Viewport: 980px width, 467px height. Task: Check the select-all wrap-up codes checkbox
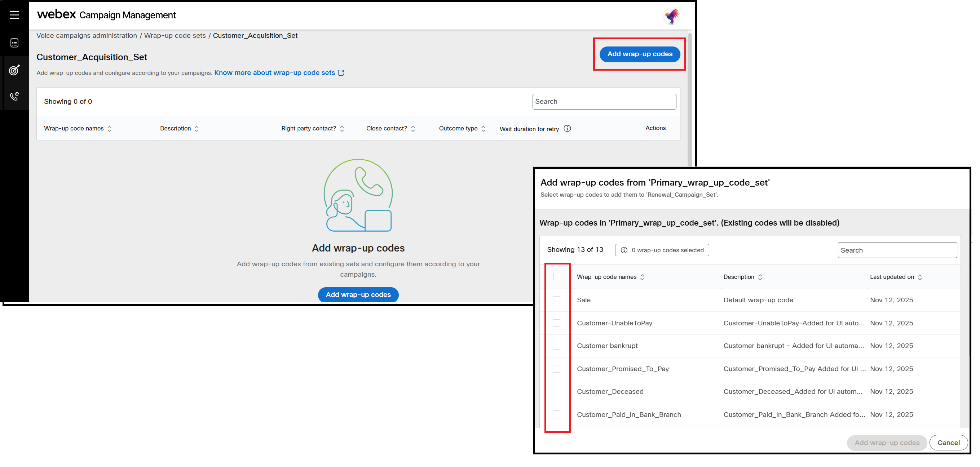[x=557, y=276]
